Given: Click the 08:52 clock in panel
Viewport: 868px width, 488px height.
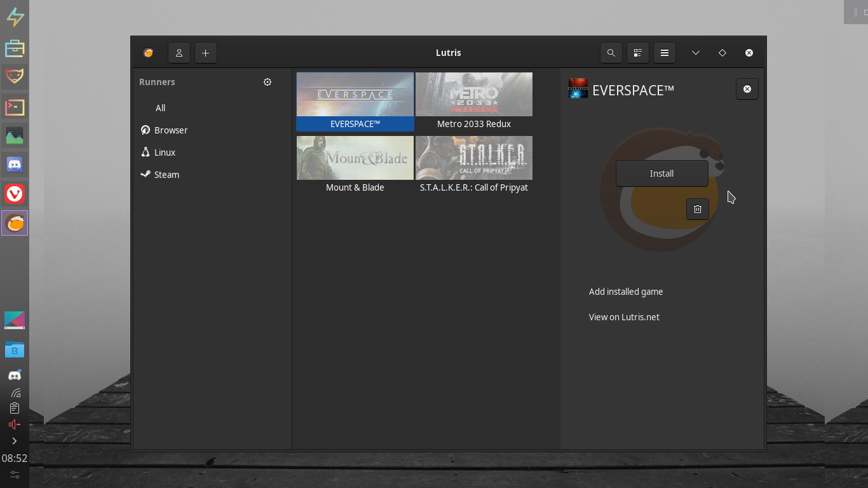Looking at the screenshot, I should click(x=15, y=458).
